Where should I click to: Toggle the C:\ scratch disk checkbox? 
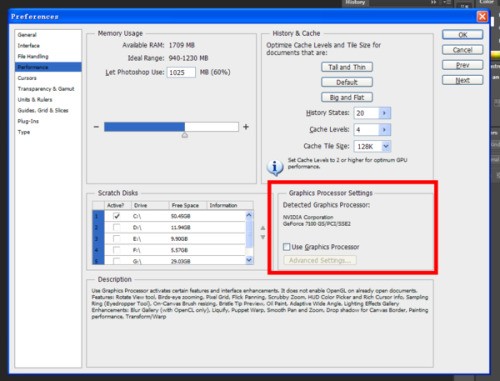117,216
